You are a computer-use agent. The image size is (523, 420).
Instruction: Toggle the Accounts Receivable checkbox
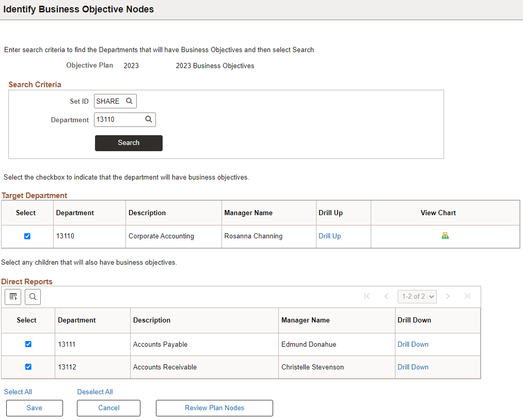[x=28, y=367]
